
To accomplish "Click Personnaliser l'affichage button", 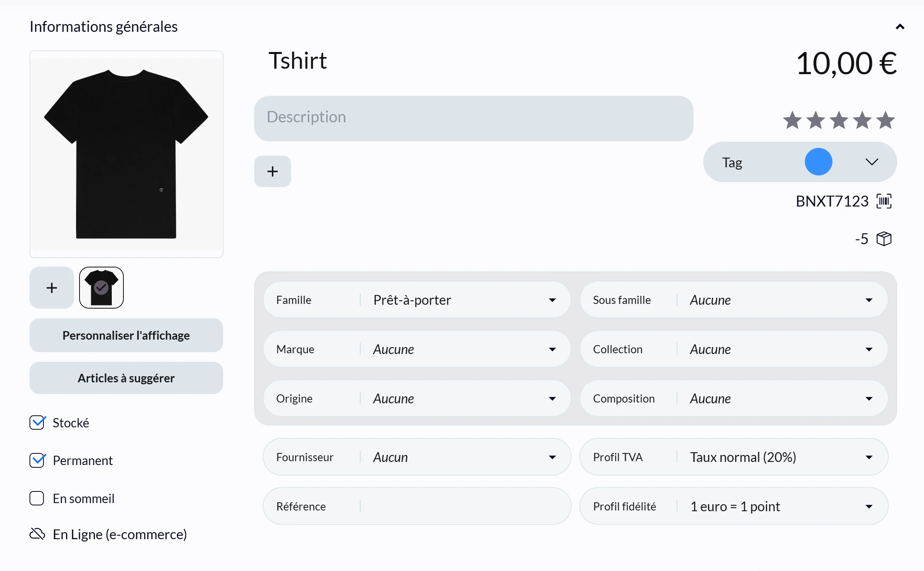I will point(126,335).
